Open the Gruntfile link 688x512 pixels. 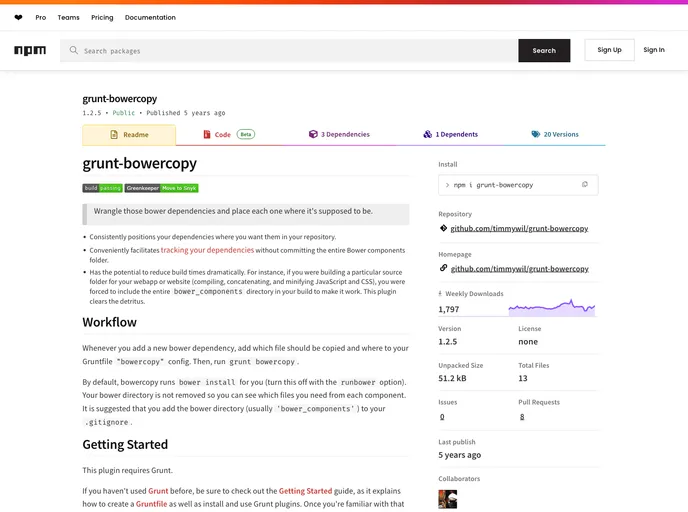(x=151, y=504)
